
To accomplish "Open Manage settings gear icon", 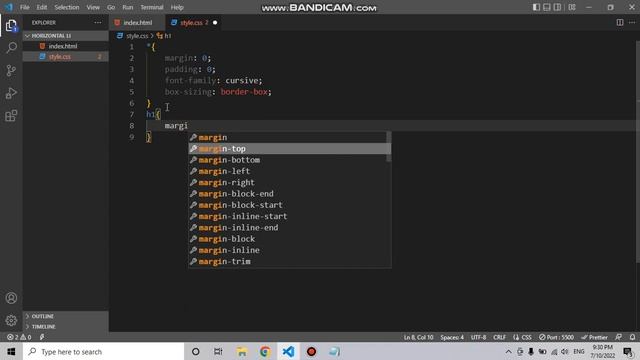I will coord(11,320).
